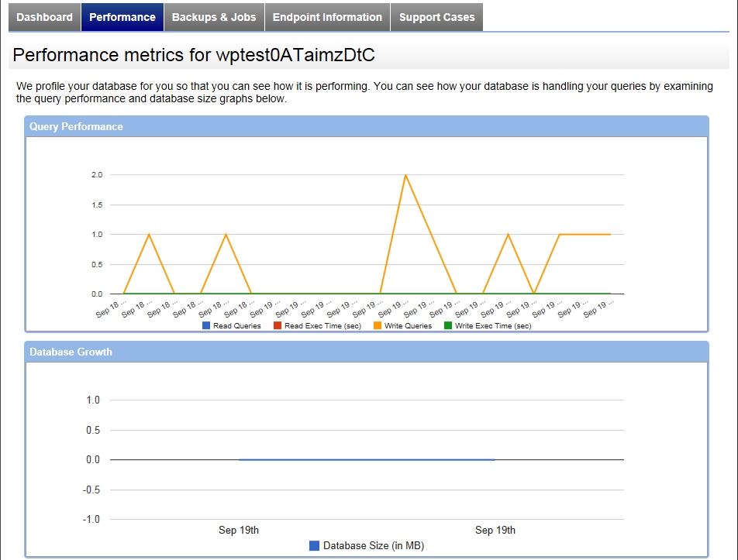
Task: Click the left Sep 19th axis label
Action: point(239,531)
